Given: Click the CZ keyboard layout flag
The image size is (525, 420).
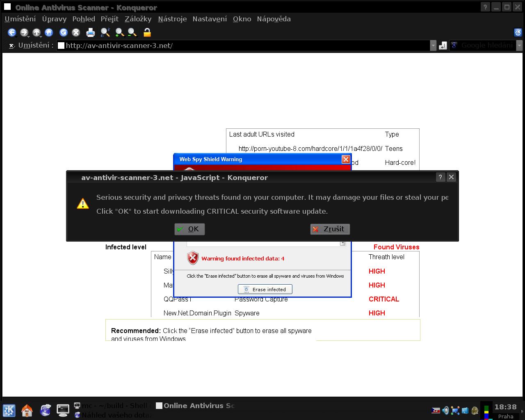Looking at the screenshot, I should tap(436, 410).
